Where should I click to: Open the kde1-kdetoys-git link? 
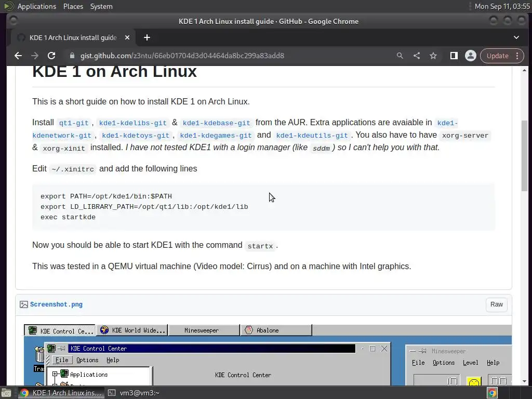pos(136,136)
